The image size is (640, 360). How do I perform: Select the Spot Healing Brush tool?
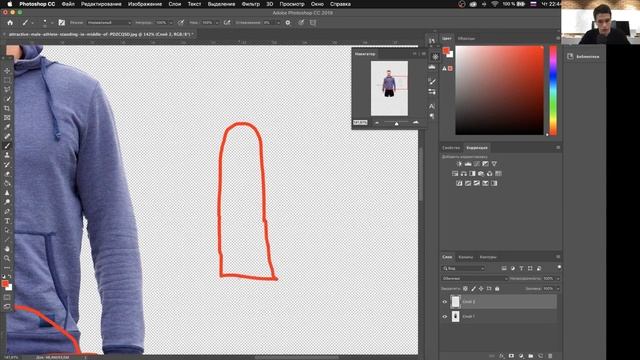tap(7, 136)
